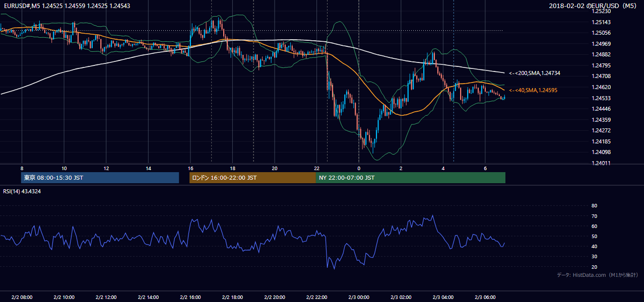Click price axis value 1.24708
Screen dimensions: 644x302
pyautogui.click(x=602, y=77)
